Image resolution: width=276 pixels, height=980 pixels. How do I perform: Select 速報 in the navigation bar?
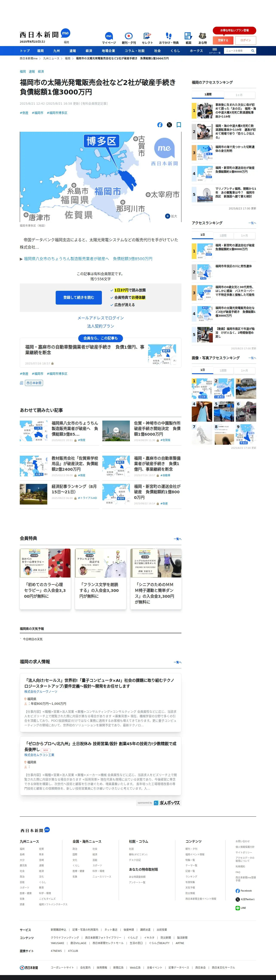tap(73, 51)
